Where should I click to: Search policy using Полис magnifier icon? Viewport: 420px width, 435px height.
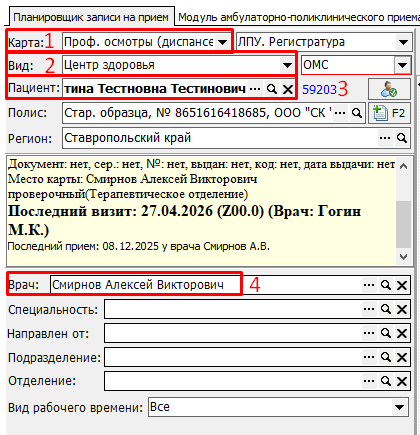coord(357,113)
